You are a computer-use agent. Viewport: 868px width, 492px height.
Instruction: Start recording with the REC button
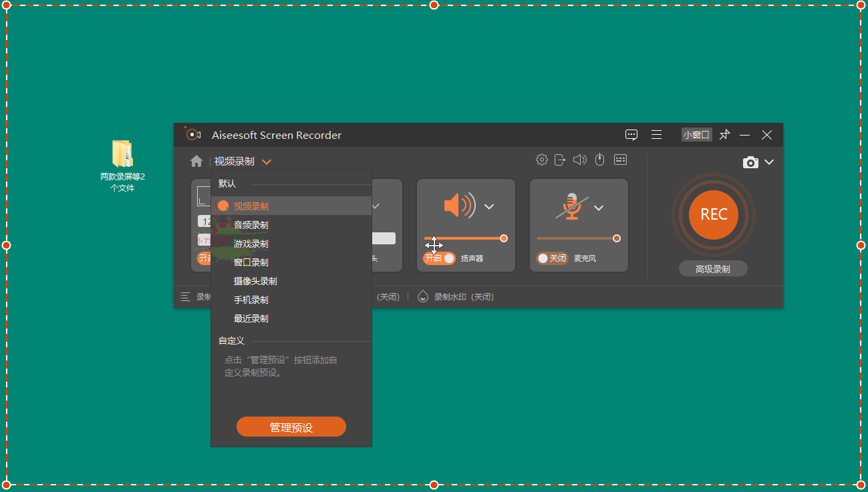713,214
